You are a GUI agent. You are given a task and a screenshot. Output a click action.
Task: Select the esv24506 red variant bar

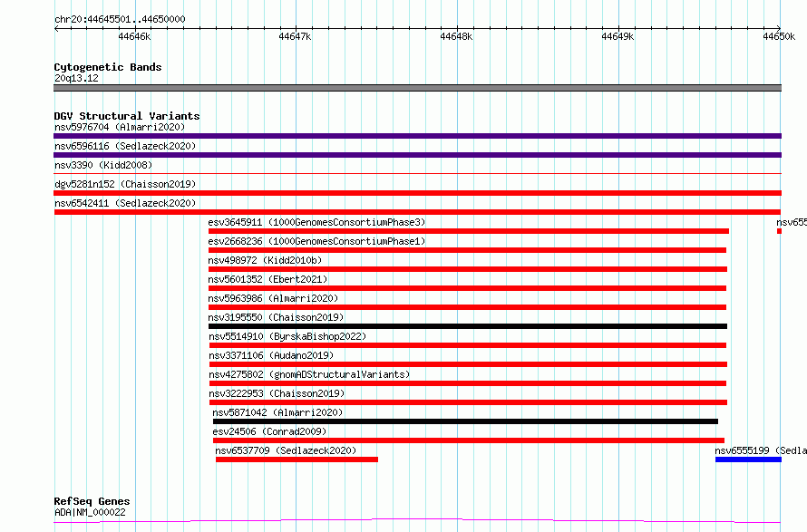click(x=469, y=440)
